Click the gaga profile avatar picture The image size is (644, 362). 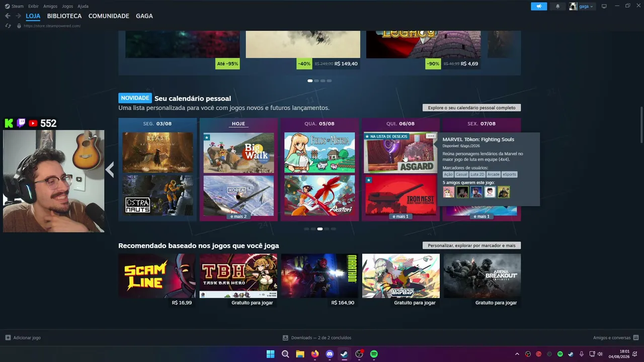click(573, 6)
